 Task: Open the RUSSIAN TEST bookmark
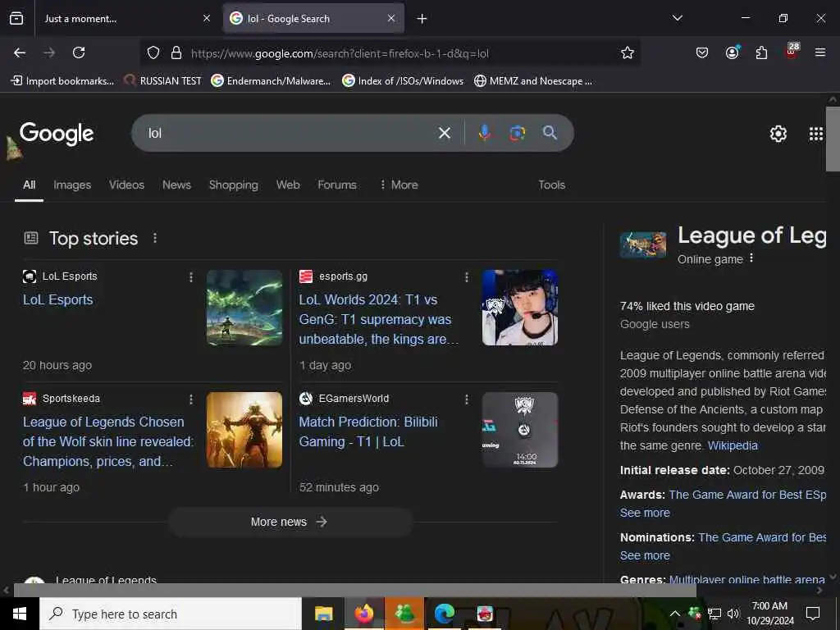162,81
